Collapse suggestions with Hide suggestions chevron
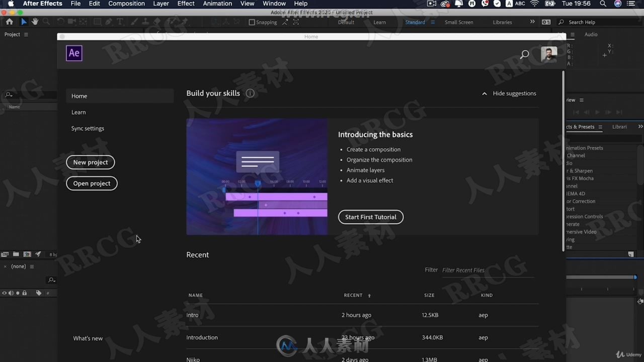644x362 pixels. coord(485,94)
